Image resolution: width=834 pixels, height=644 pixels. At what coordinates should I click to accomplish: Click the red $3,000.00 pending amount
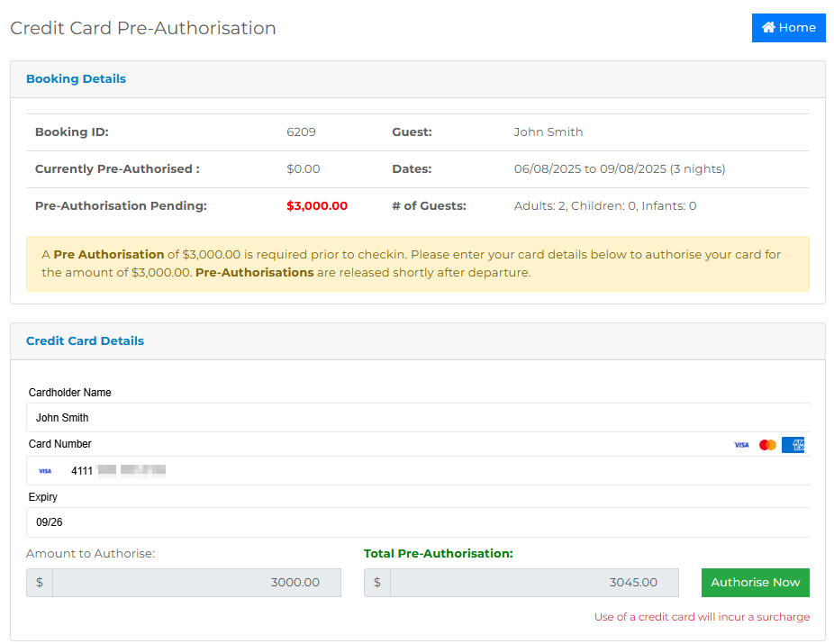coord(317,206)
